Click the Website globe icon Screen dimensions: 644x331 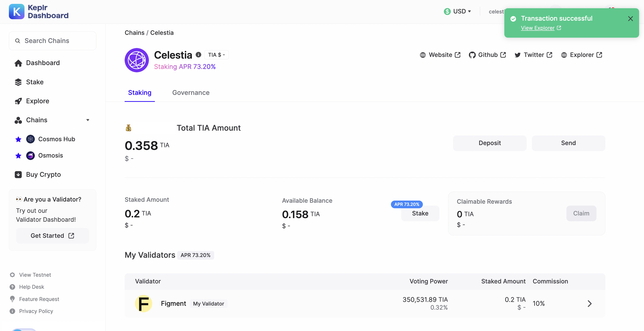pyautogui.click(x=423, y=55)
